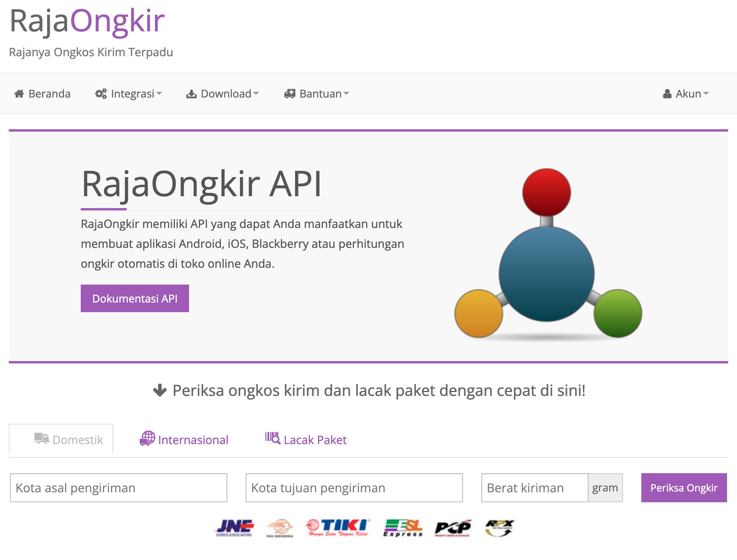737x560 pixels.
Task: Click the Periksa Ongkir button
Action: tap(684, 488)
